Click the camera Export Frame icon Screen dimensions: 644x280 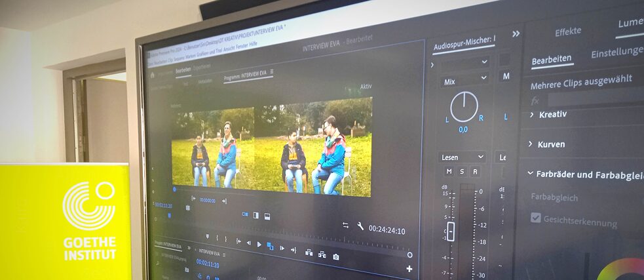(335, 256)
